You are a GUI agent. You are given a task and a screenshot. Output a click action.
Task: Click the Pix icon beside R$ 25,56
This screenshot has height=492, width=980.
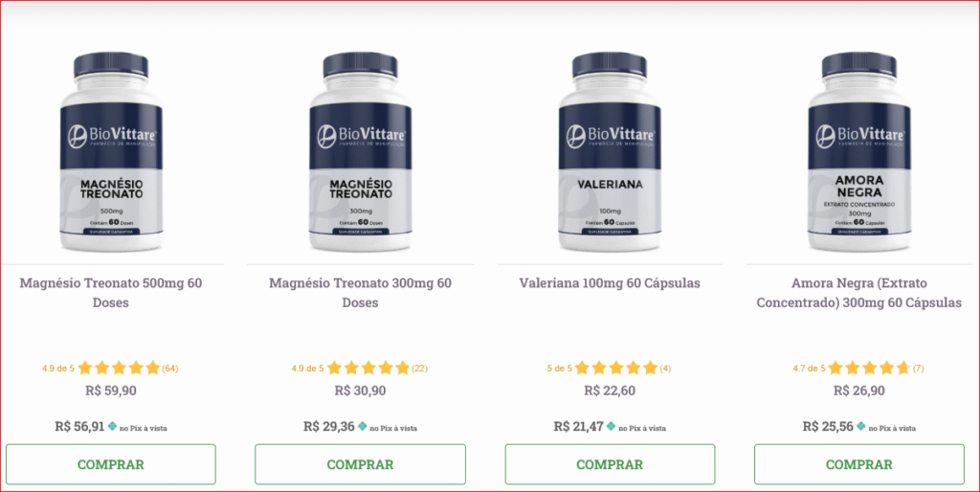pos(860,426)
